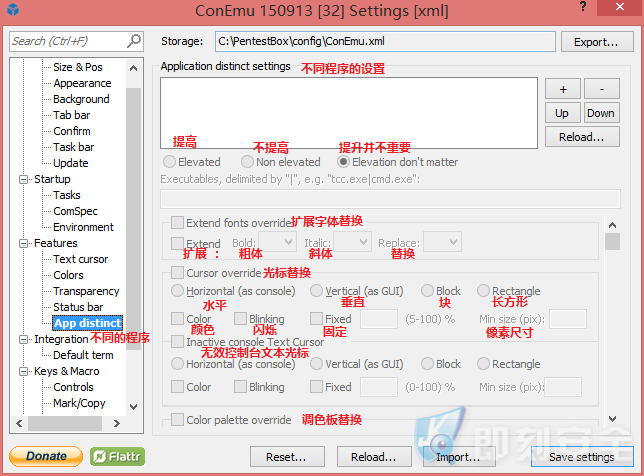Click the ConEmu app icon in title bar
Screen dimensions: 644x476
click(x=13, y=9)
